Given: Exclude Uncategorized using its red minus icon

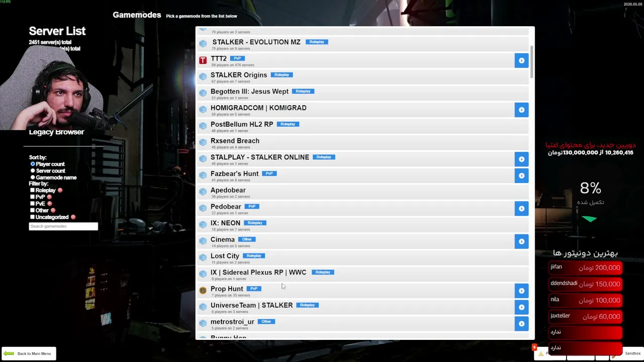Looking at the screenshot, I should 73,217.
